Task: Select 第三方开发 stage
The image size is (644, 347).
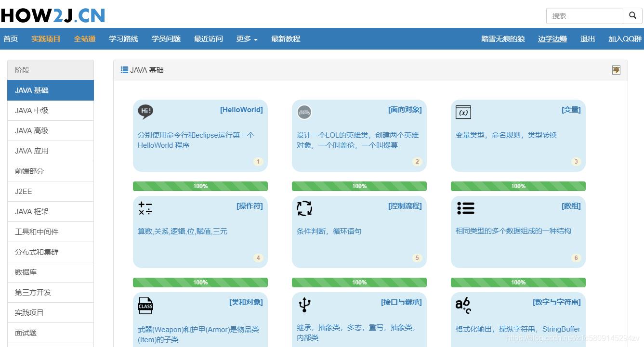Action: [51, 292]
